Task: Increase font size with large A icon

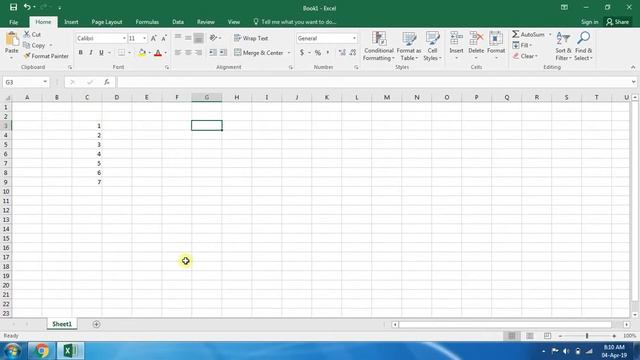Action: point(153,38)
